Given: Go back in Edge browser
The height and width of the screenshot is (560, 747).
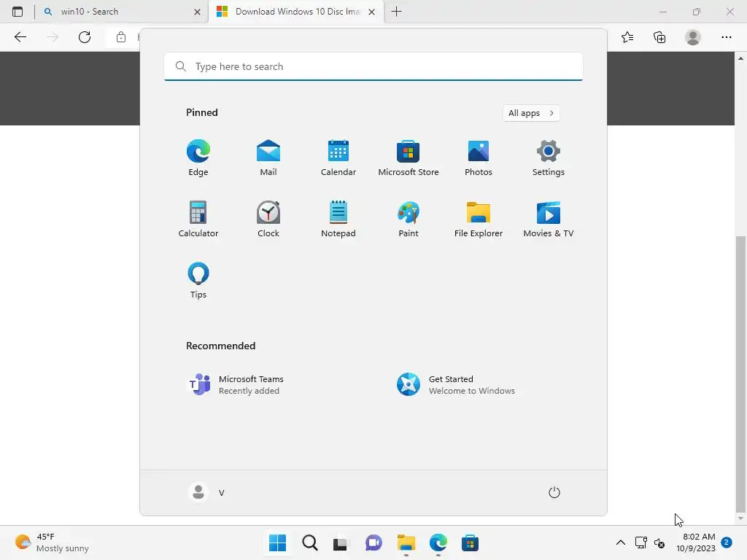Looking at the screenshot, I should (x=20, y=37).
